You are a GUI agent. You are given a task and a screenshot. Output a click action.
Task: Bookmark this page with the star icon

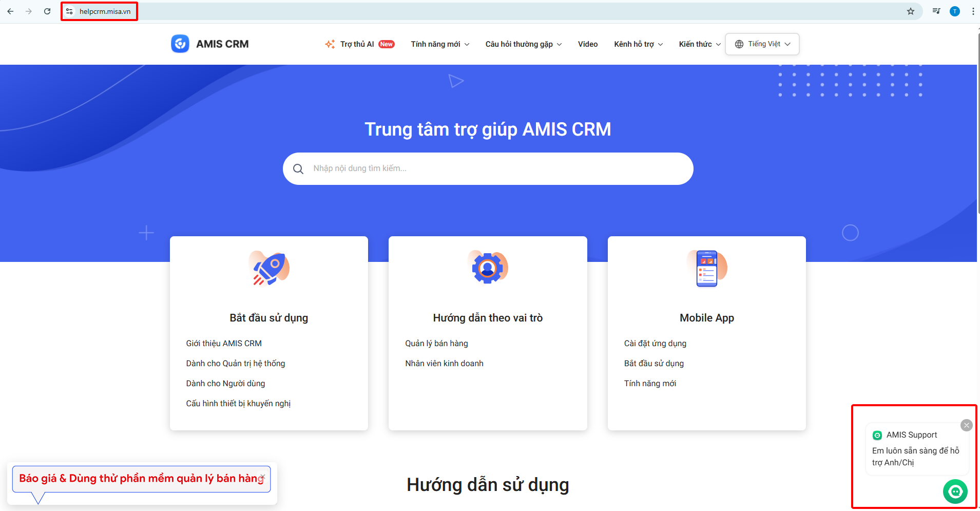click(x=911, y=11)
